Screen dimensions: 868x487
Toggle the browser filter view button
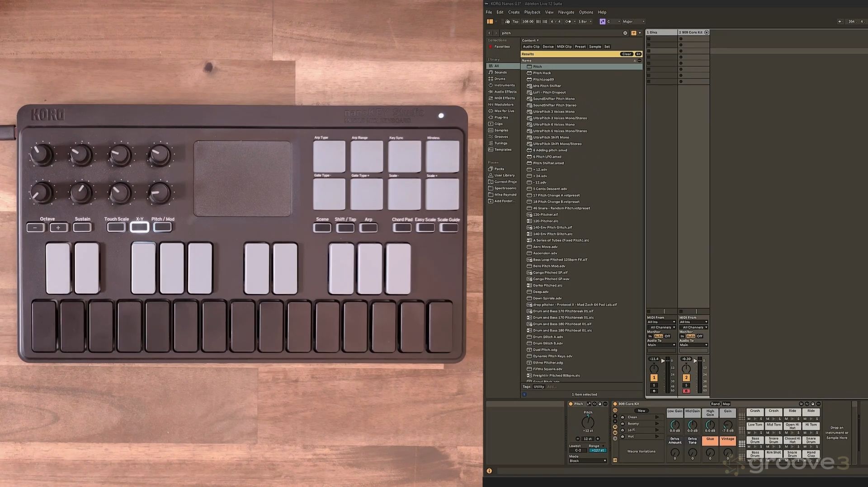pos(634,33)
